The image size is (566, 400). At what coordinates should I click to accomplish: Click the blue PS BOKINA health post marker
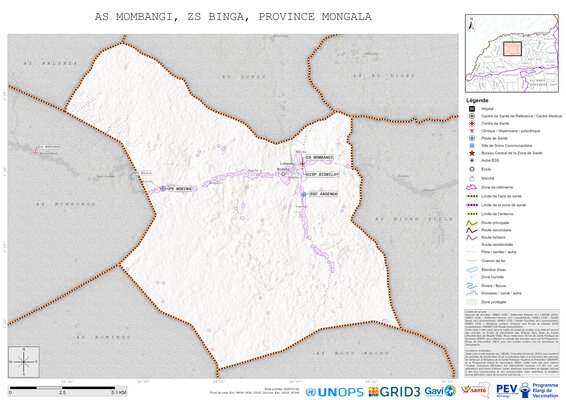tap(163, 188)
